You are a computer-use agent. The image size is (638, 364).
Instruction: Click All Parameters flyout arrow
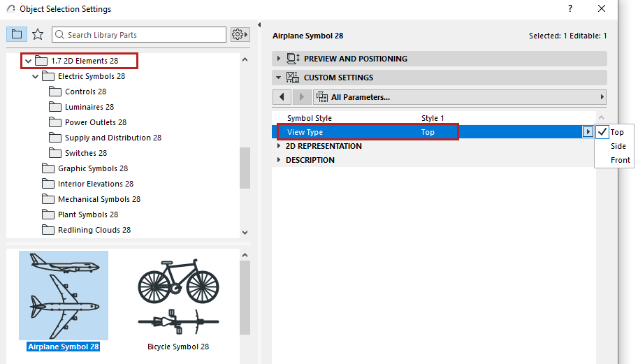[x=602, y=97]
